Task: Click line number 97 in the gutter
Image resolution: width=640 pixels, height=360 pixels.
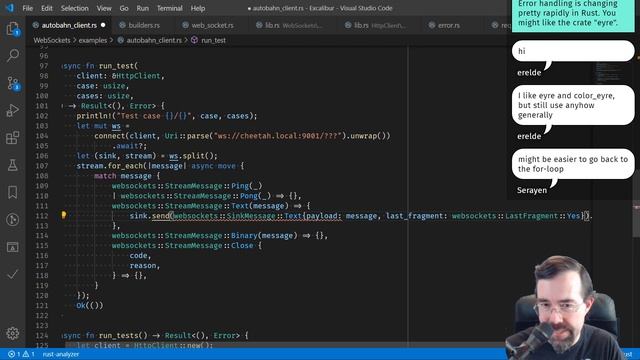Action: pos(44,66)
